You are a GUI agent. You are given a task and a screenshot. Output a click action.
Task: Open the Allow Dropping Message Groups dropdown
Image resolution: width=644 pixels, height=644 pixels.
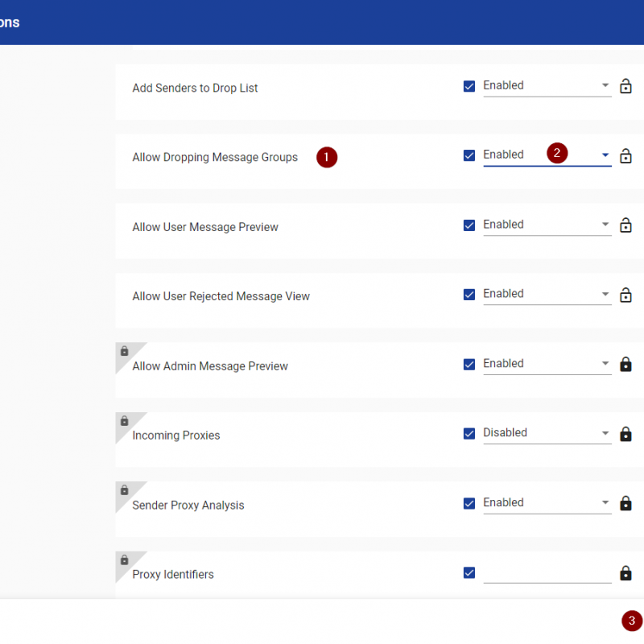pos(547,155)
